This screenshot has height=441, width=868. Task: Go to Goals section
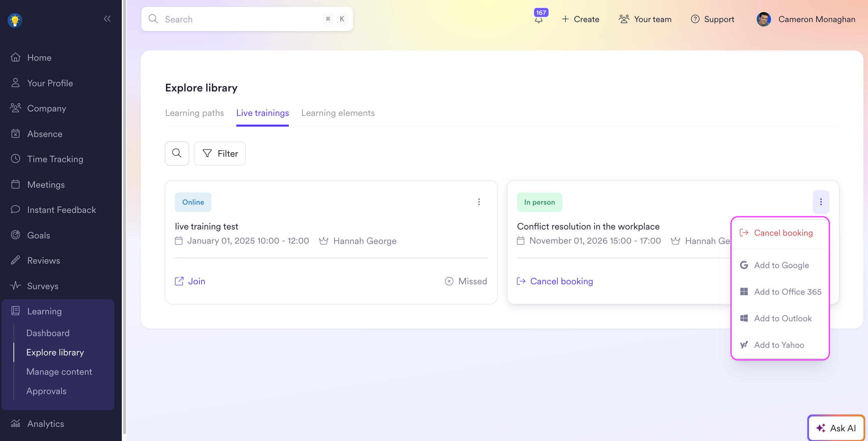(38, 235)
